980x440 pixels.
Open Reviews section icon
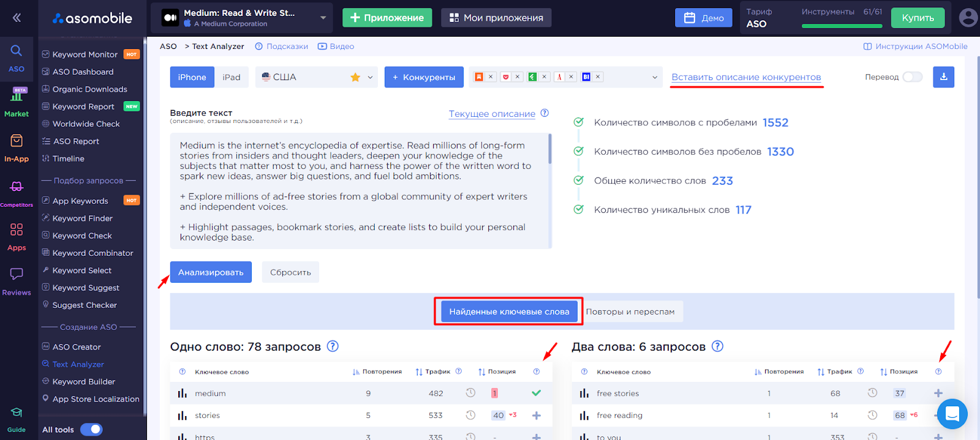click(17, 274)
